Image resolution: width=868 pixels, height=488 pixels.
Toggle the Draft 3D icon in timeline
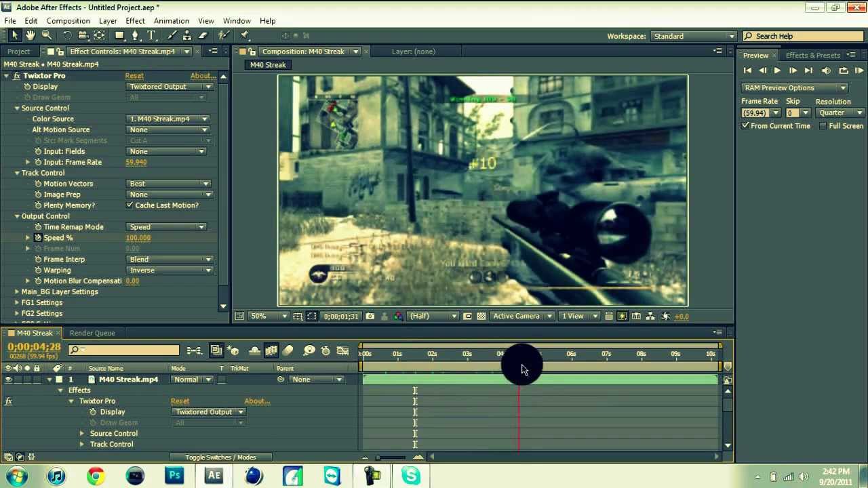coord(233,350)
